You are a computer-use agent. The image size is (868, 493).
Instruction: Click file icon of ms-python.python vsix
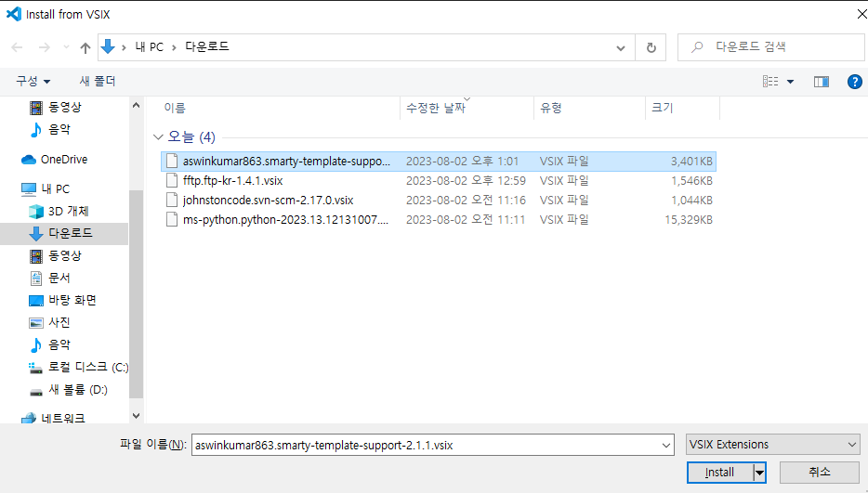tap(172, 219)
